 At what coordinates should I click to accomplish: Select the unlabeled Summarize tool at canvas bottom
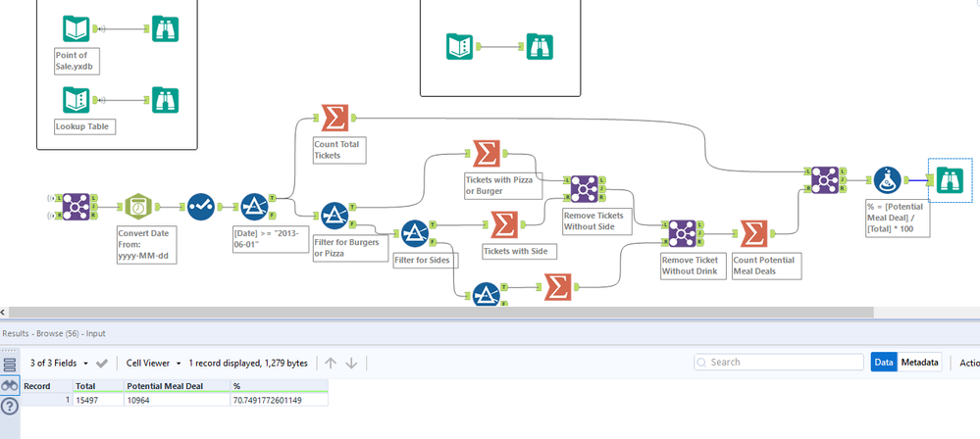click(x=557, y=287)
